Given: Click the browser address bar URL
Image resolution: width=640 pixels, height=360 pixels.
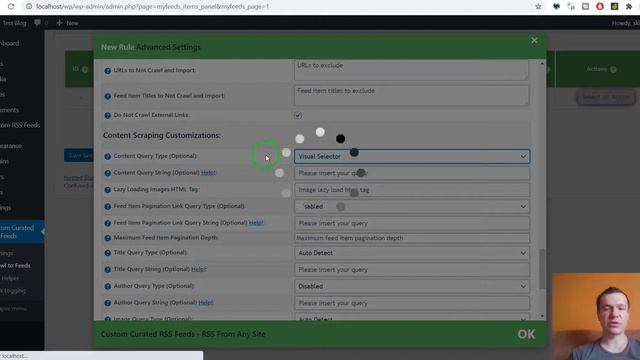Looking at the screenshot, I should click(x=152, y=7).
